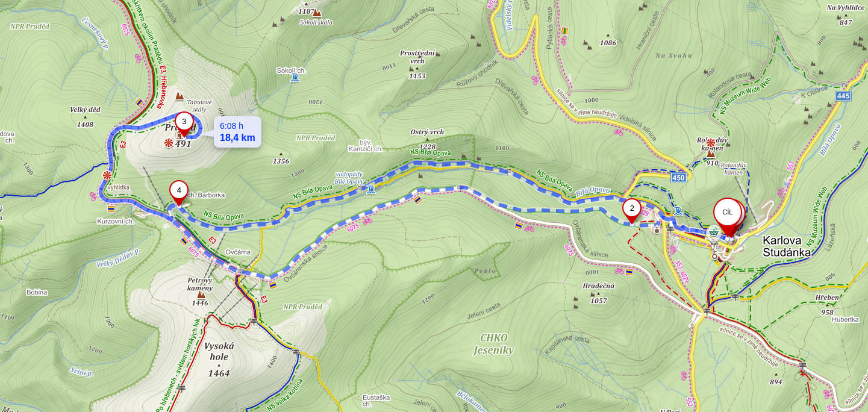This screenshot has width=868, height=412.
Task: Click the vodopády Bílé Opavy waterfall icon
Action: click(x=371, y=190)
